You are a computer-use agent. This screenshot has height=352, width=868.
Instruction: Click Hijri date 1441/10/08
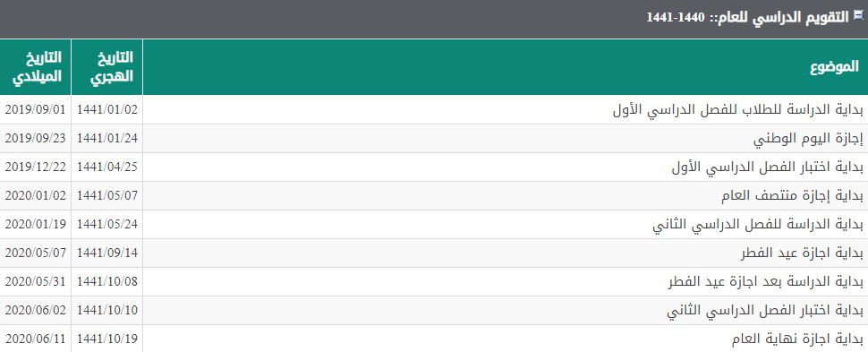click(x=106, y=281)
